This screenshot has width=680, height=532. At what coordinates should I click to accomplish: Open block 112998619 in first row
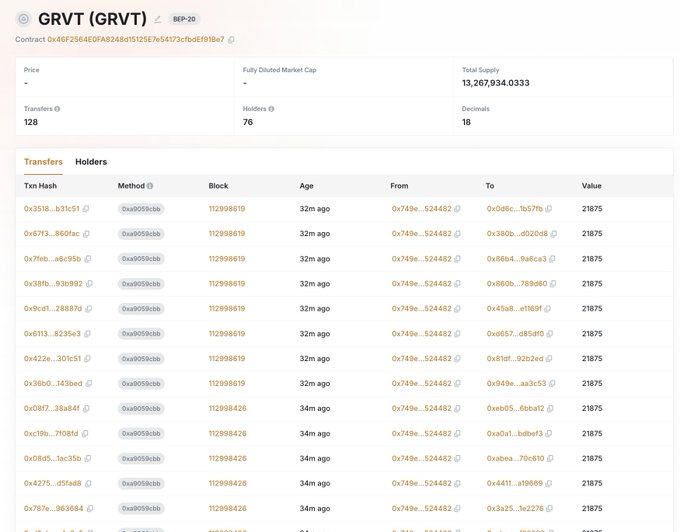[x=227, y=209]
